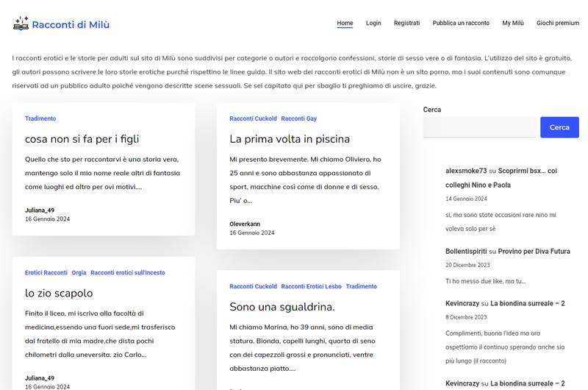Select Giochi premium in the top menu
This screenshot has width=588, height=390.
[x=558, y=23]
